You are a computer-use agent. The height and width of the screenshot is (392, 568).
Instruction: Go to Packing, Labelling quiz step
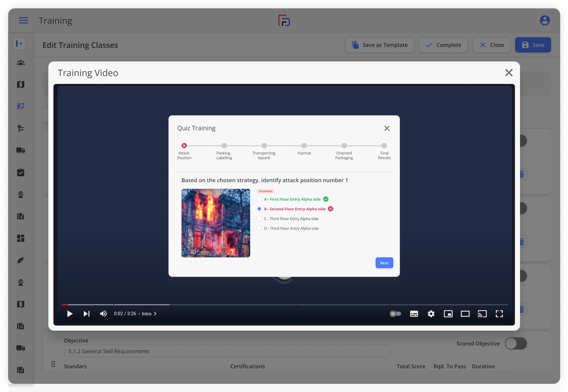pos(224,146)
